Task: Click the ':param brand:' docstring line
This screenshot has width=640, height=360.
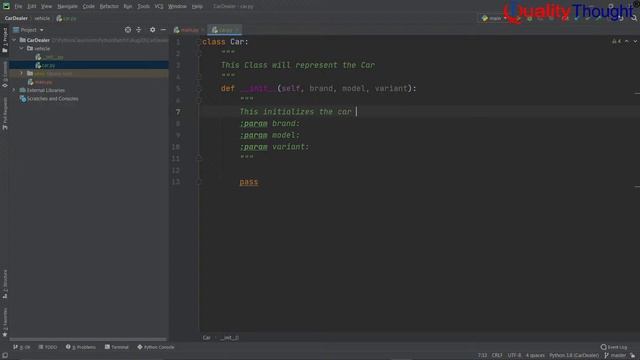Action: point(270,123)
